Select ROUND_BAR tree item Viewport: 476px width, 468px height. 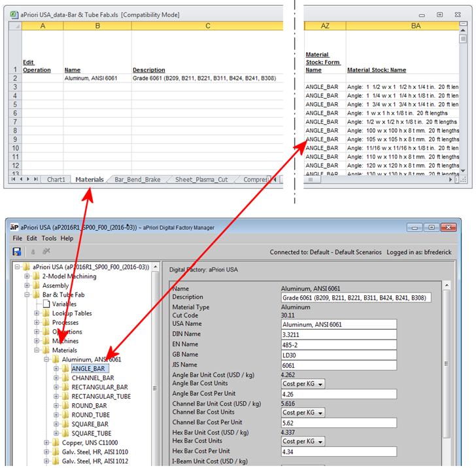click(89, 406)
